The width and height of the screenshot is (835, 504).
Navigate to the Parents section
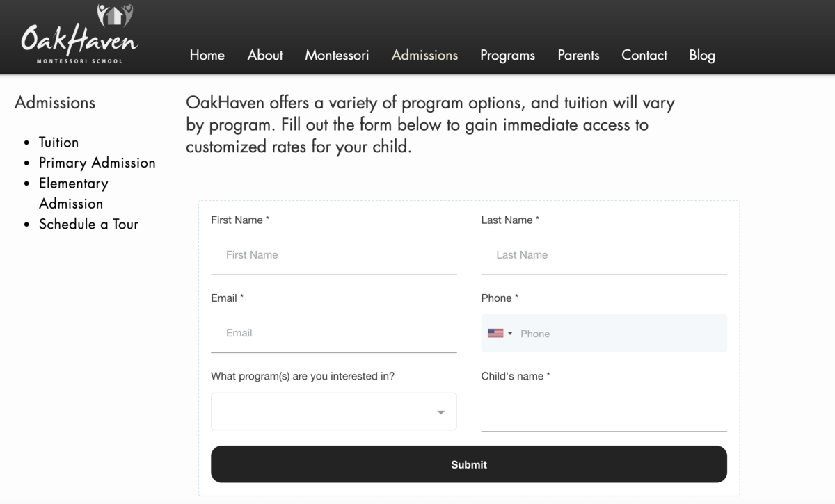click(x=578, y=56)
